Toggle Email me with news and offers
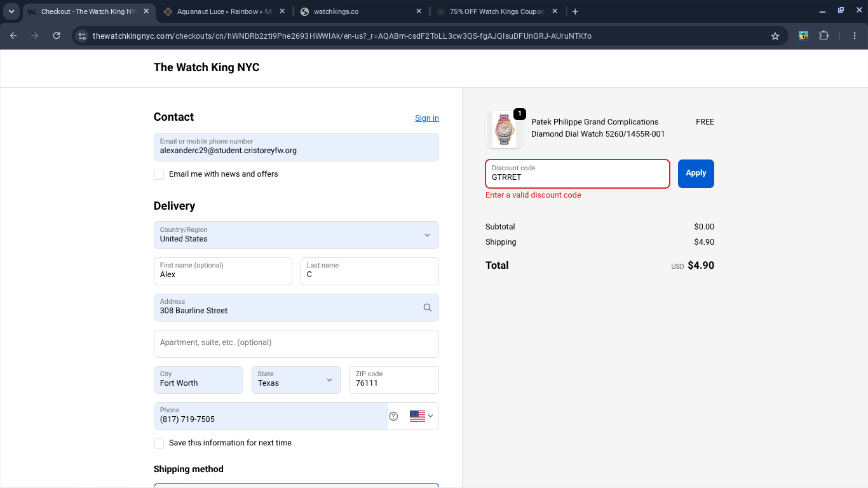This screenshot has width=868, height=488. (x=159, y=175)
